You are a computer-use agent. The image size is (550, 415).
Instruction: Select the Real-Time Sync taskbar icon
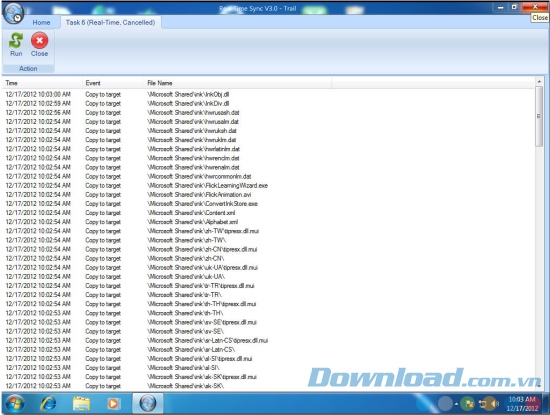click(148, 403)
